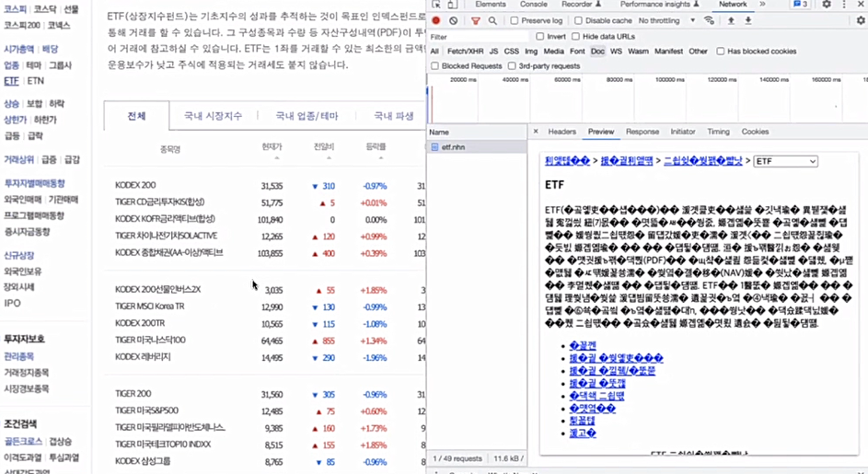
Task: Click the Filter text input field
Action: (479, 37)
